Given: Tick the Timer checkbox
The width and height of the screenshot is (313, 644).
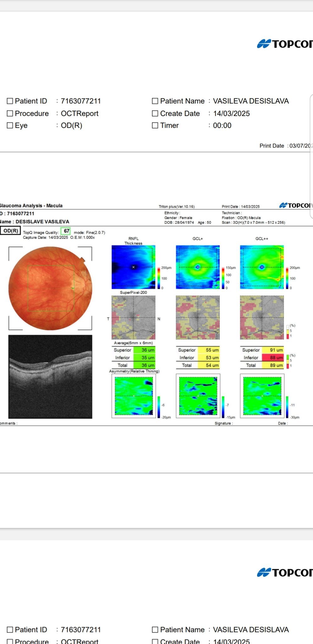Looking at the screenshot, I should tap(155, 125).
